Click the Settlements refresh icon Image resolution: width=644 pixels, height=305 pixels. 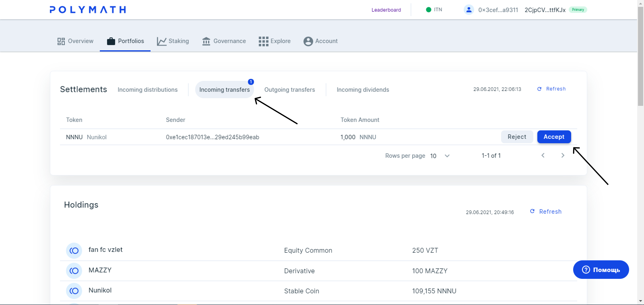[x=539, y=89]
